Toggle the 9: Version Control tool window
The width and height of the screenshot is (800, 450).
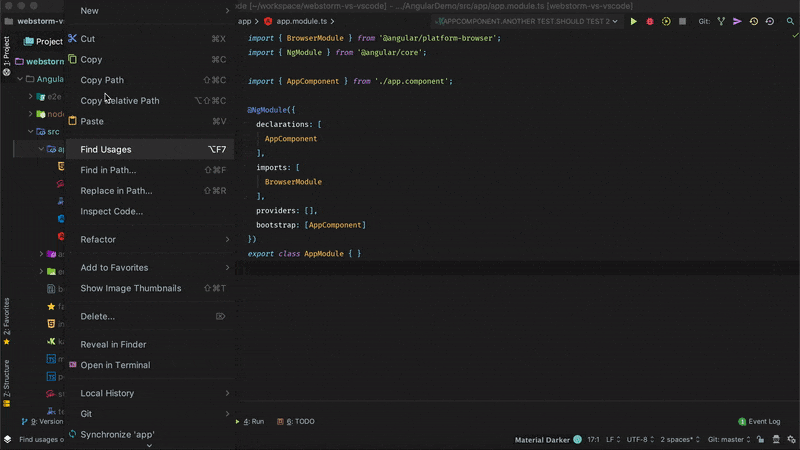click(42, 421)
